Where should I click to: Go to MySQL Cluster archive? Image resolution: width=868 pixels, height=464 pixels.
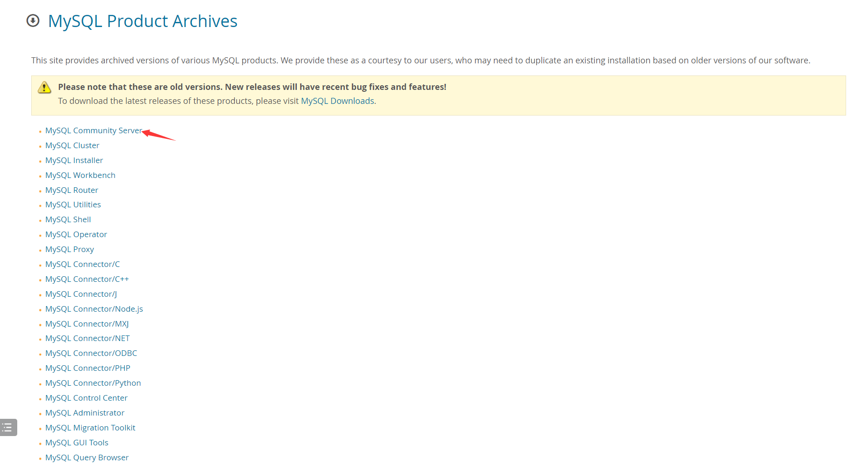(72, 145)
